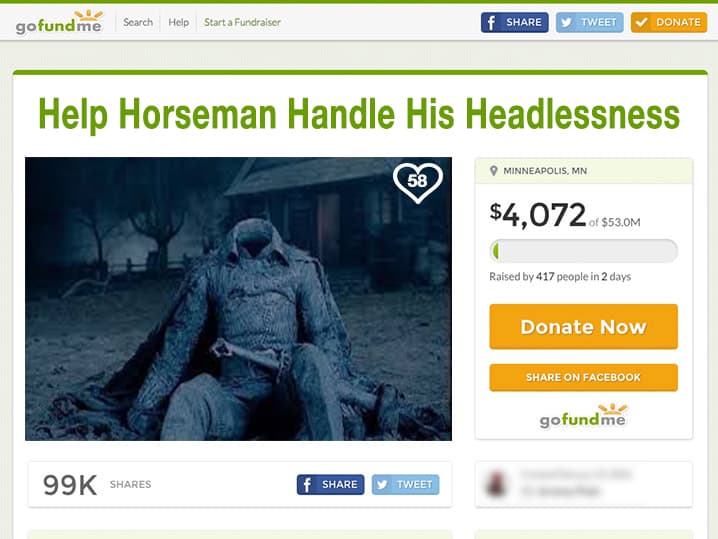Click the fundraising progress bar

click(583, 251)
